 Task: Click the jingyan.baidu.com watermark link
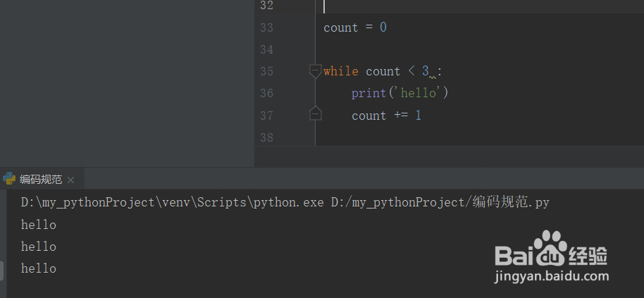[x=552, y=278]
